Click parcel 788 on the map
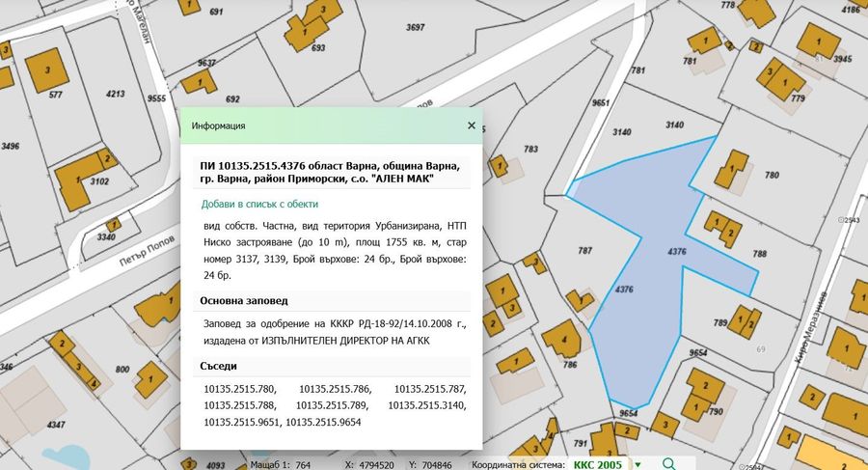Viewport: 868px width, 470px height. pos(760,253)
